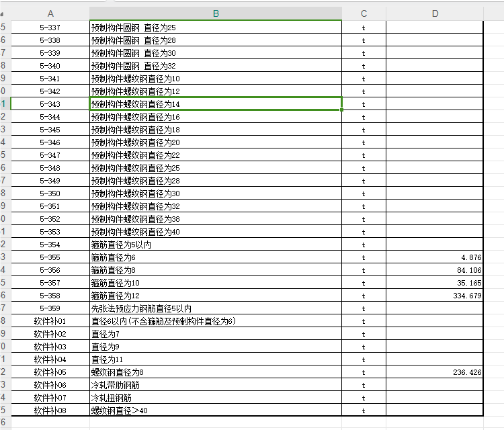Select column A header
The width and height of the screenshot is (504, 430).
(50, 13)
